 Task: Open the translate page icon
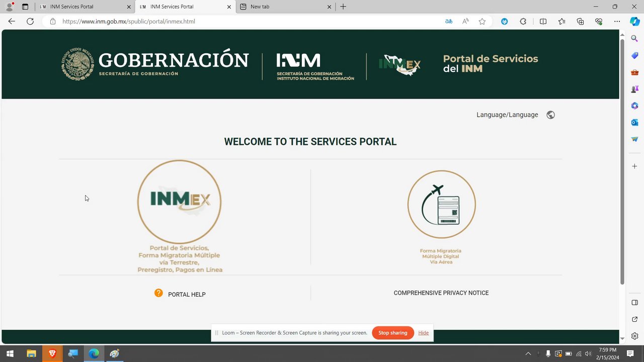pos(449,21)
